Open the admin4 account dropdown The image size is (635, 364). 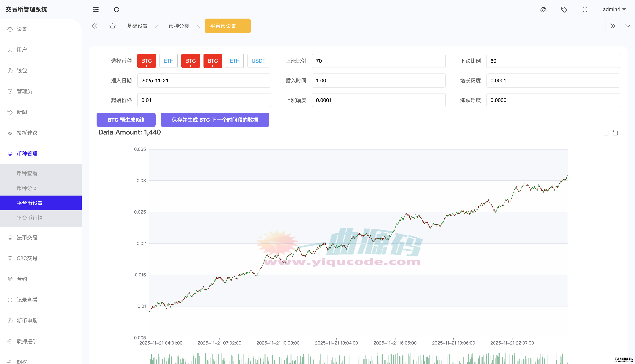coord(615,9)
